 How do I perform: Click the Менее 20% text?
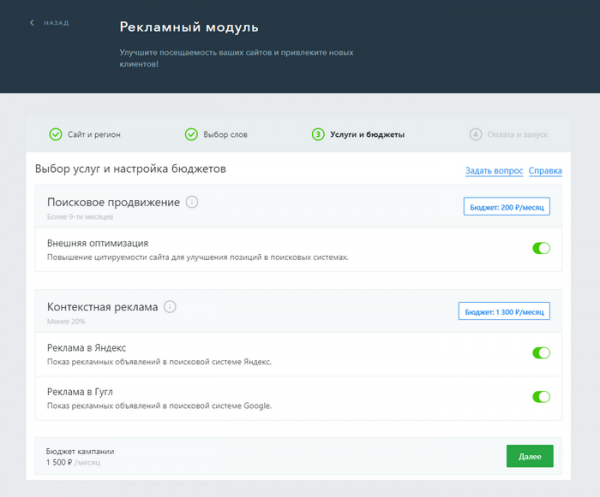66,321
